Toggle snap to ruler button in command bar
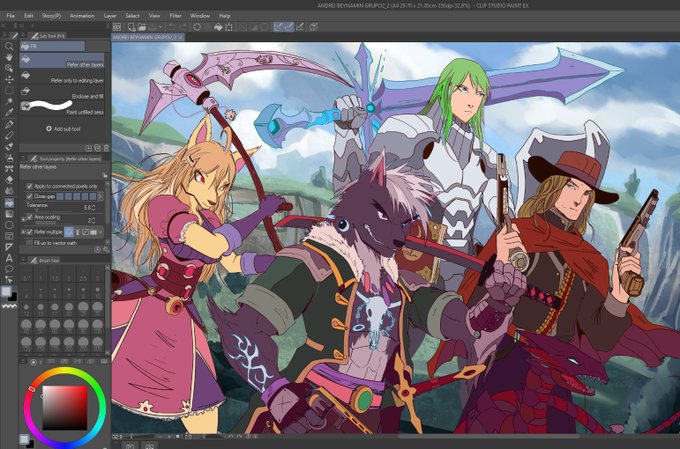Viewport: 680px width, 449px height. tap(278, 27)
